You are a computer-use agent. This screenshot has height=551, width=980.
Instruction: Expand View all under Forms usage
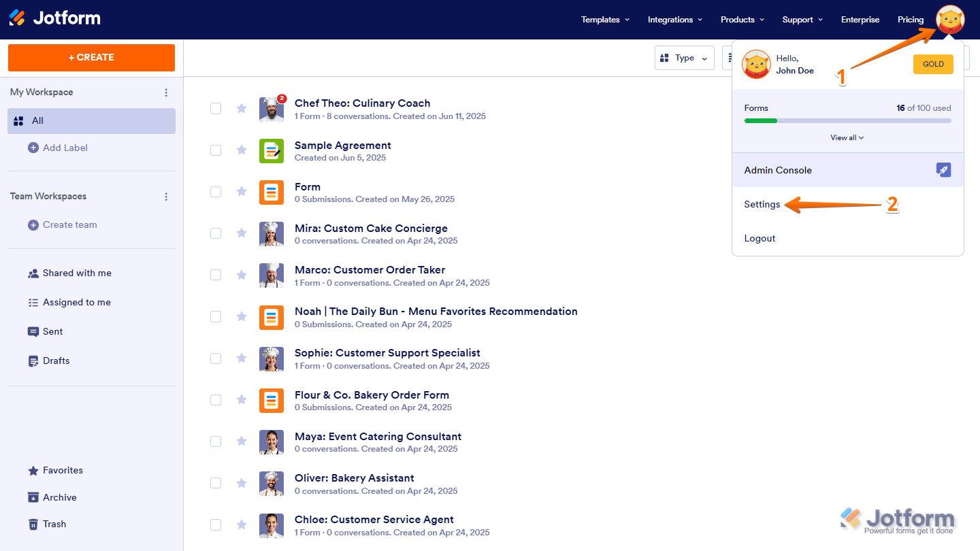847,137
